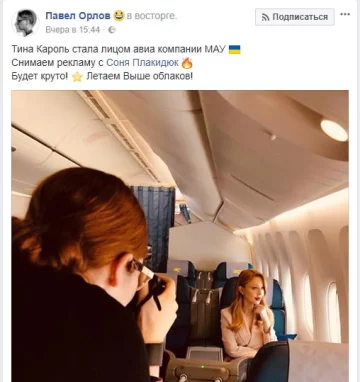Click the seated woman in pink jacket
This screenshot has width=360, height=382.
[x=247, y=314]
